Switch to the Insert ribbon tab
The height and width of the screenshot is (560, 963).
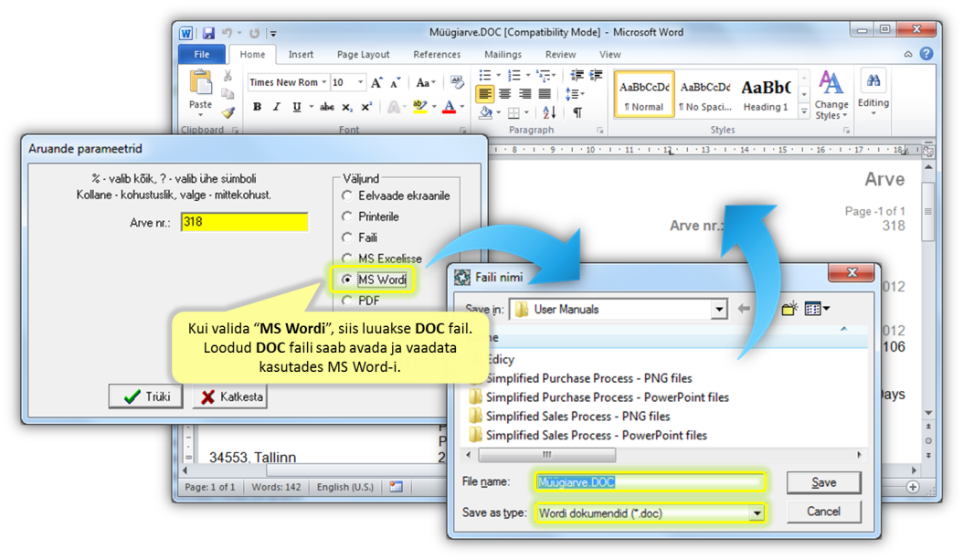point(301,55)
